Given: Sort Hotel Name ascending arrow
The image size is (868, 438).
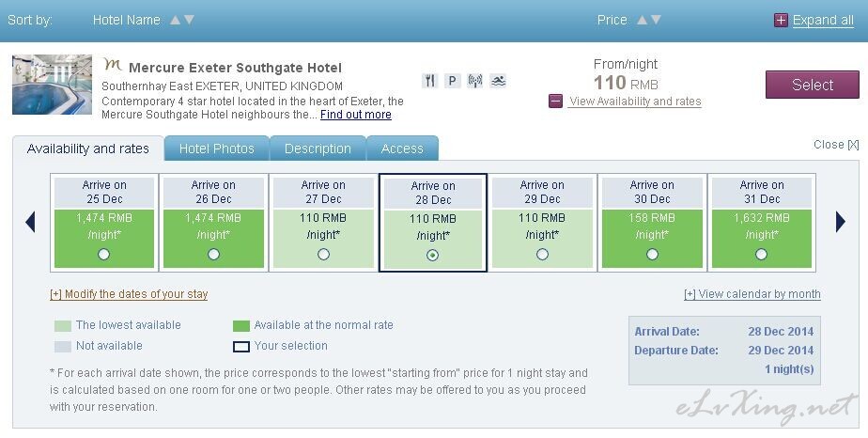Looking at the screenshot, I should tap(175, 20).
